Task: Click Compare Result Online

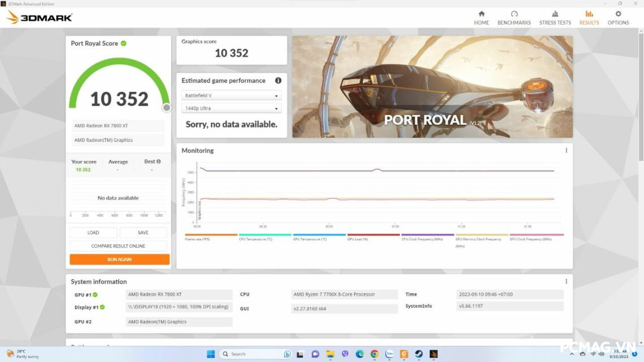Action: coord(118,246)
